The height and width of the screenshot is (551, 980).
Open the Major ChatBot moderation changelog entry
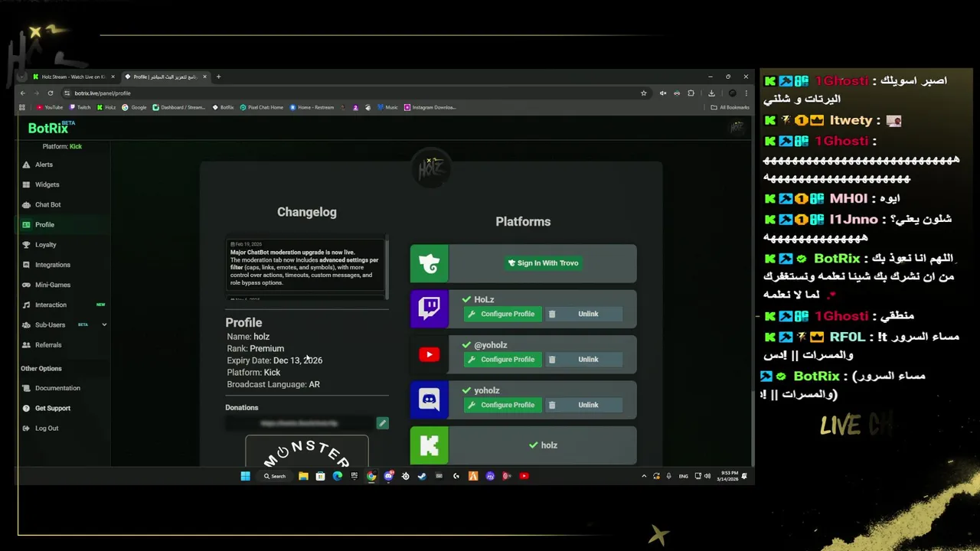pos(306,264)
